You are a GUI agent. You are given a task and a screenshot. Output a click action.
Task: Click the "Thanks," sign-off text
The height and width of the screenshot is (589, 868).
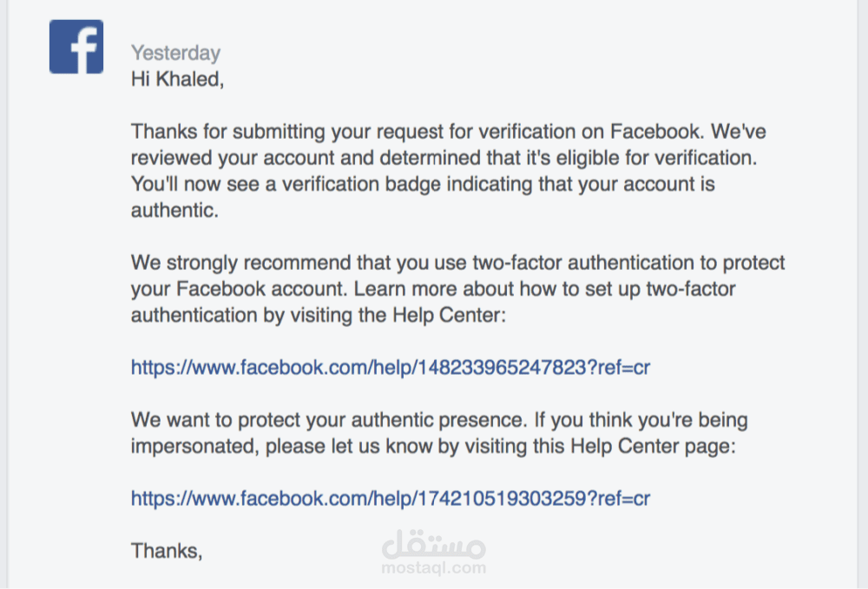(x=167, y=550)
